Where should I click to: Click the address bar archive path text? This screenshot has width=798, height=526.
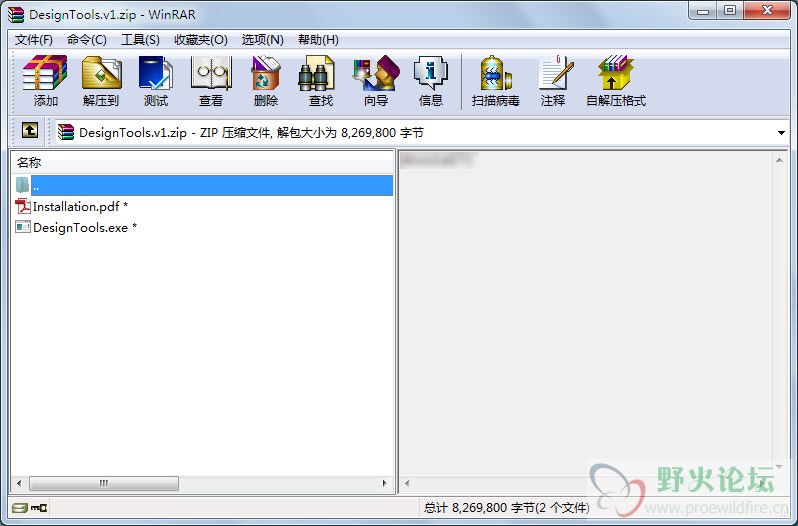coord(251,133)
